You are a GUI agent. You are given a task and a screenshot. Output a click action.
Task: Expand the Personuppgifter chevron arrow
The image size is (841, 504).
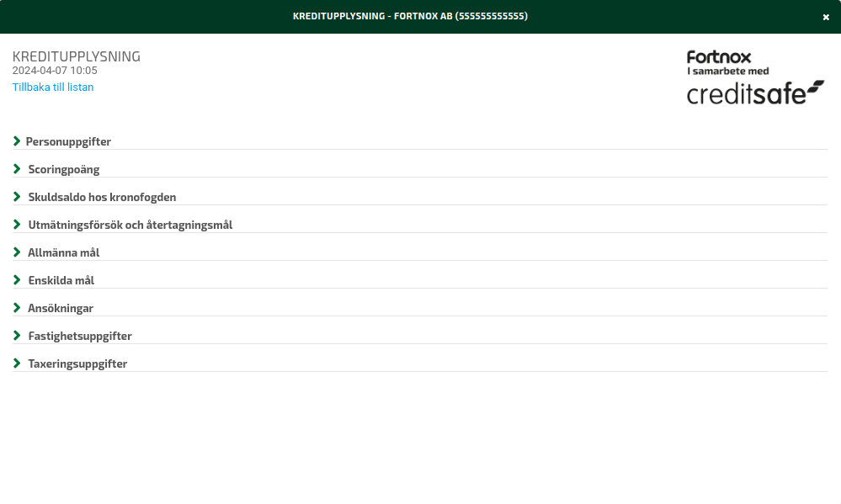(17, 141)
